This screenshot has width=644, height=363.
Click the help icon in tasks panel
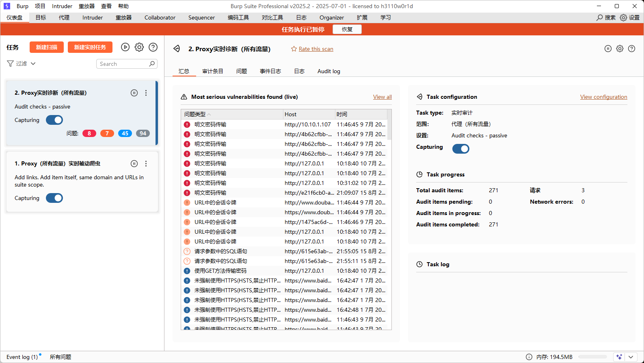coord(153,47)
